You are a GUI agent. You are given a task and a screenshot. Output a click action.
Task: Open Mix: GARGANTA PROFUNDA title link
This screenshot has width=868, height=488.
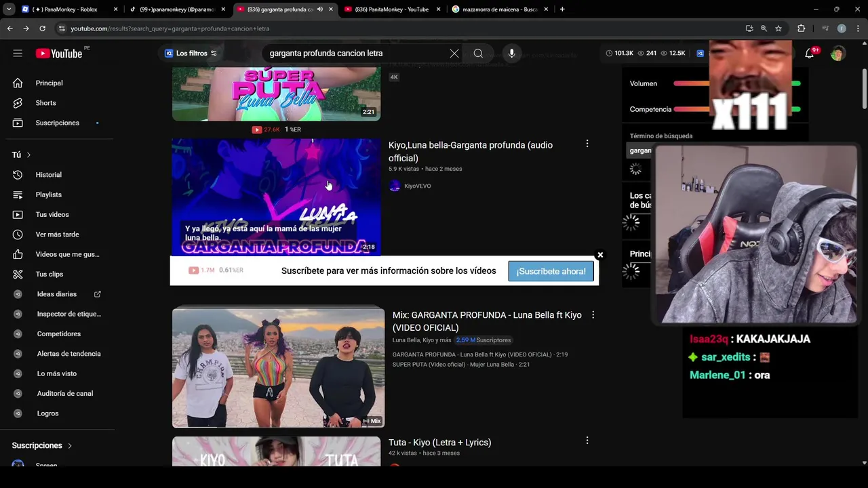(487, 321)
